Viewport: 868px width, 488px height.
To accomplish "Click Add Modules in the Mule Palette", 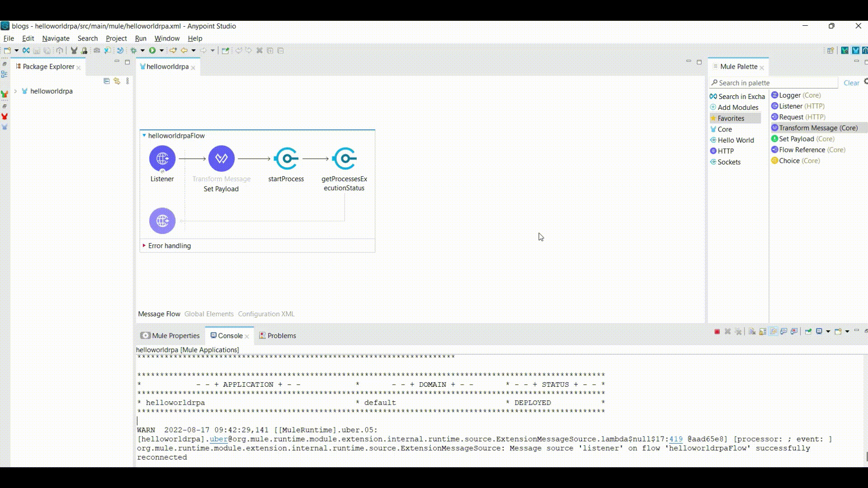I will (x=738, y=108).
